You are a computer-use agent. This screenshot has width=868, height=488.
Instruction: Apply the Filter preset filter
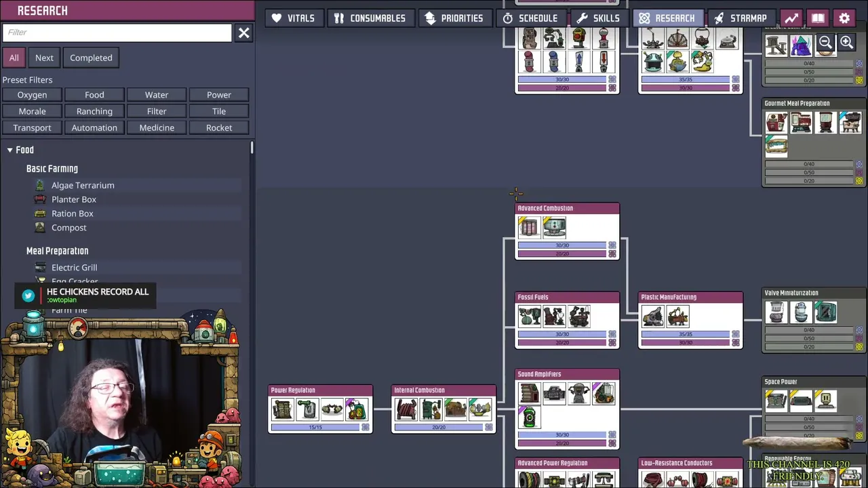coord(157,111)
